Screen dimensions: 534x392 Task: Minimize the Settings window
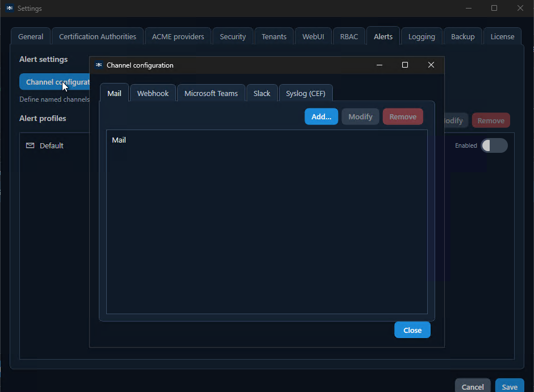tap(469, 8)
